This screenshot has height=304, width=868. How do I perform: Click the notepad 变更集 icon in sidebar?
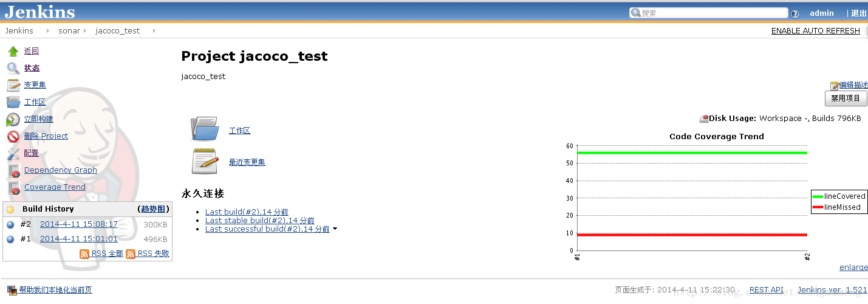[13, 85]
